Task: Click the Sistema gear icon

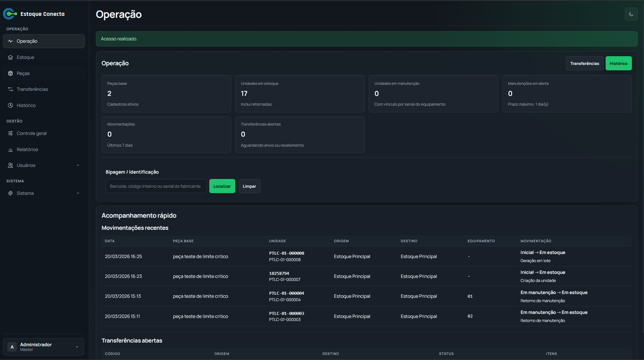Action: click(10, 193)
